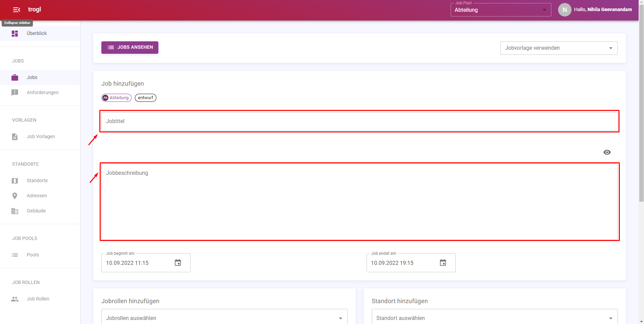This screenshot has height=324, width=644.
Task: Open the Jobrollen auswählen dropdown
Action: coord(224,318)
